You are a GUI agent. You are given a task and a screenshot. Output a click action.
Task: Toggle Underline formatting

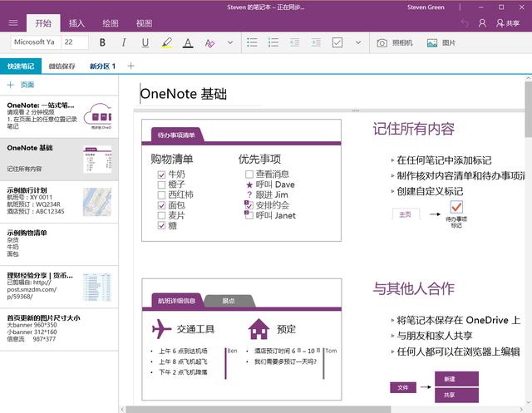coord(145,42)
